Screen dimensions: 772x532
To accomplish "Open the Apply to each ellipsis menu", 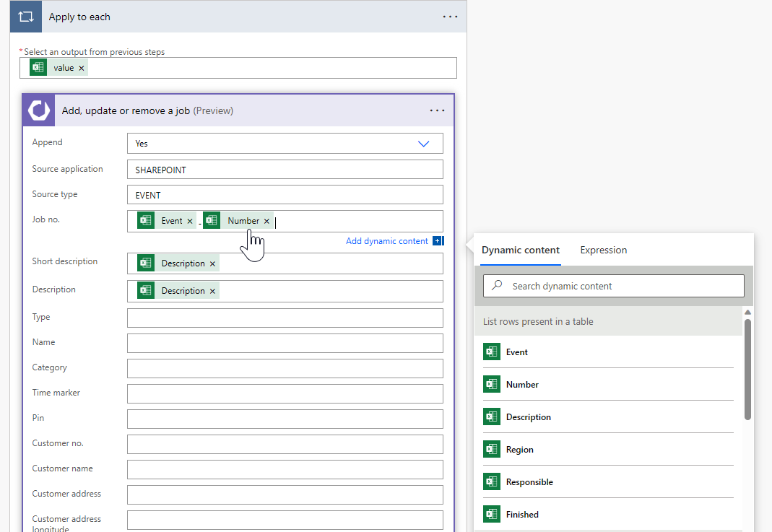I will tap(450, 17).
